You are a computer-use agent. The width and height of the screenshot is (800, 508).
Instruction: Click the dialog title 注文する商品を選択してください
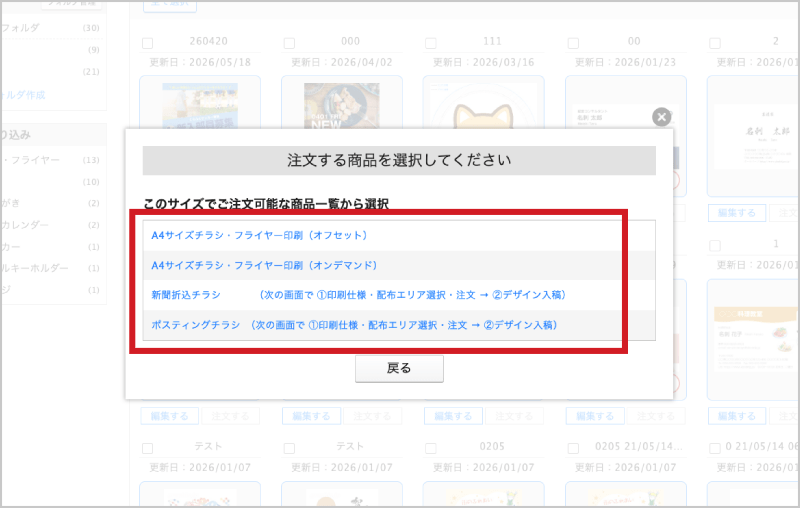(x=399, y=160)
